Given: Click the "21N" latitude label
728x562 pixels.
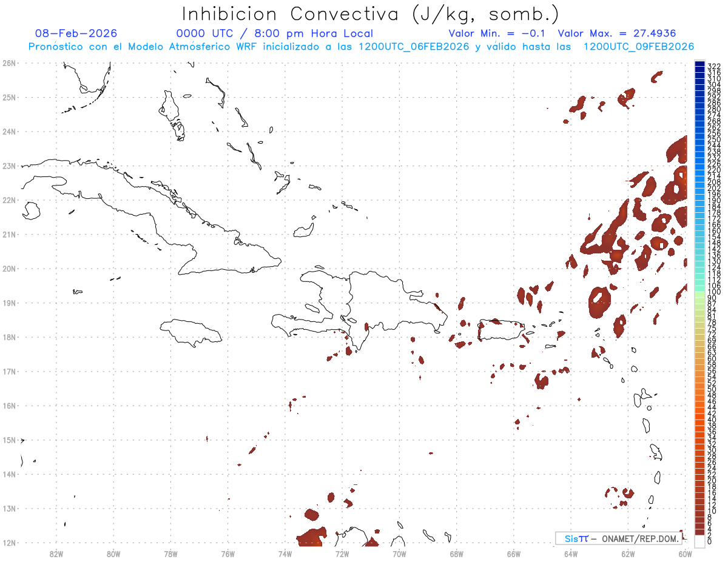Looking at the screenshot, I should click(8, 234).
